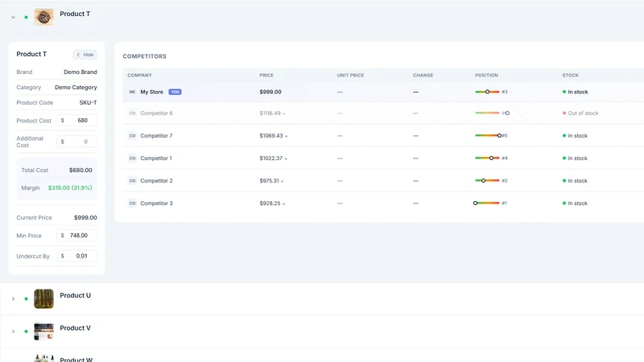Click the COMPETITORS section heading

click(x=145, y=56)
